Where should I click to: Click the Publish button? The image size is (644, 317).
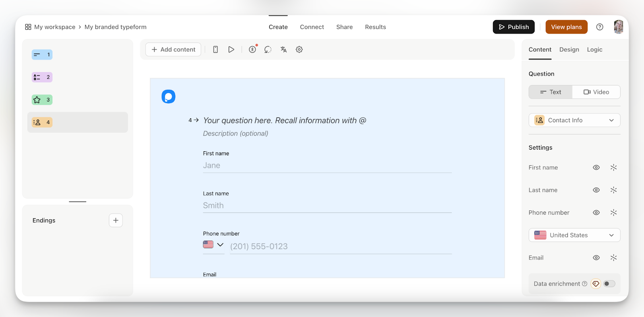514,27
